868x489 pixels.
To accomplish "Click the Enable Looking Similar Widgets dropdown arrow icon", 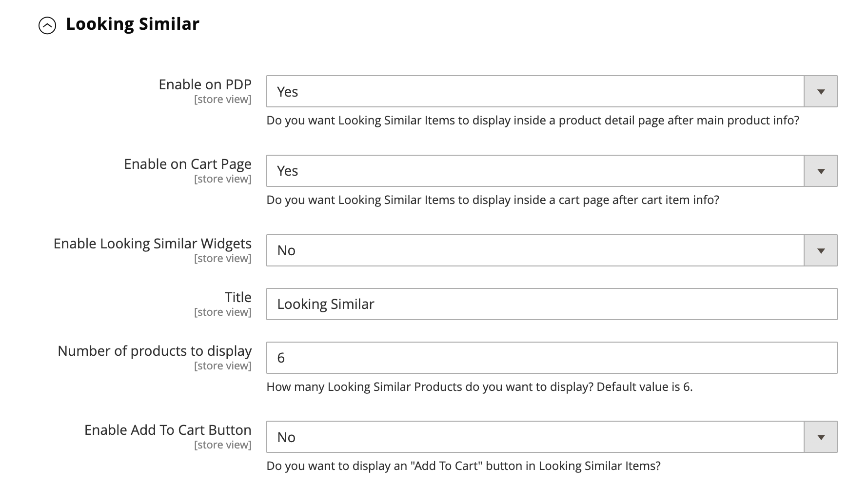I will pyautogui.click(x=820, y=250).
